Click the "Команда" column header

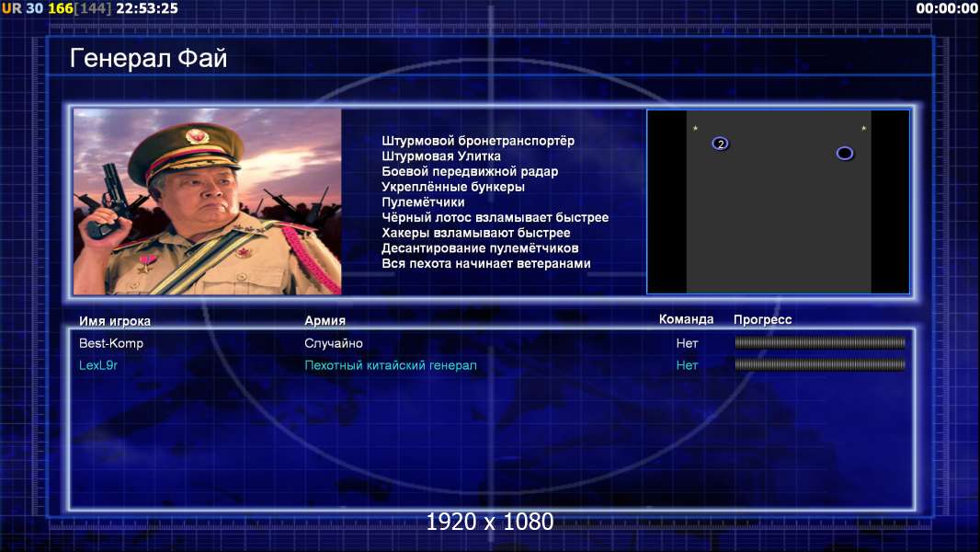686,319
